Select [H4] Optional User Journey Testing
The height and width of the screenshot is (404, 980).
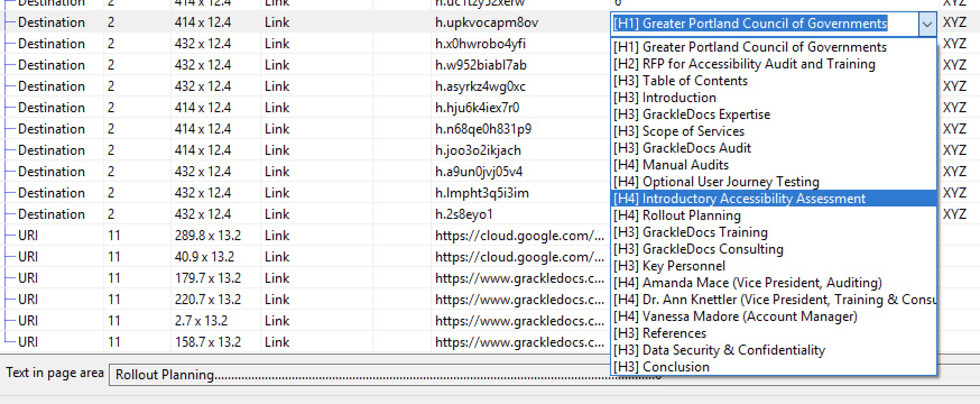(773, 182)
